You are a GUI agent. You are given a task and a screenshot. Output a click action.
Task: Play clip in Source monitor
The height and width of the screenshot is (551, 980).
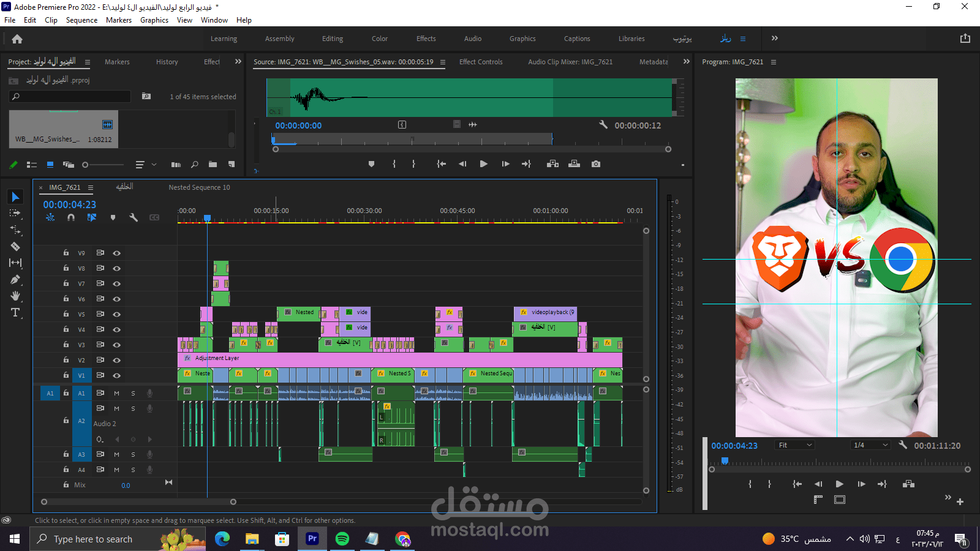pyautogui.click(x=484, y=164)
